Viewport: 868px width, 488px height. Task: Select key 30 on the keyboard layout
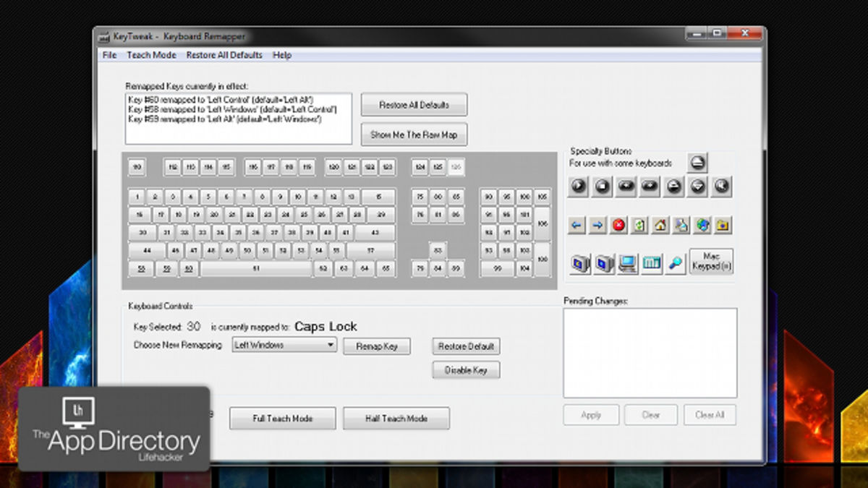142,233
